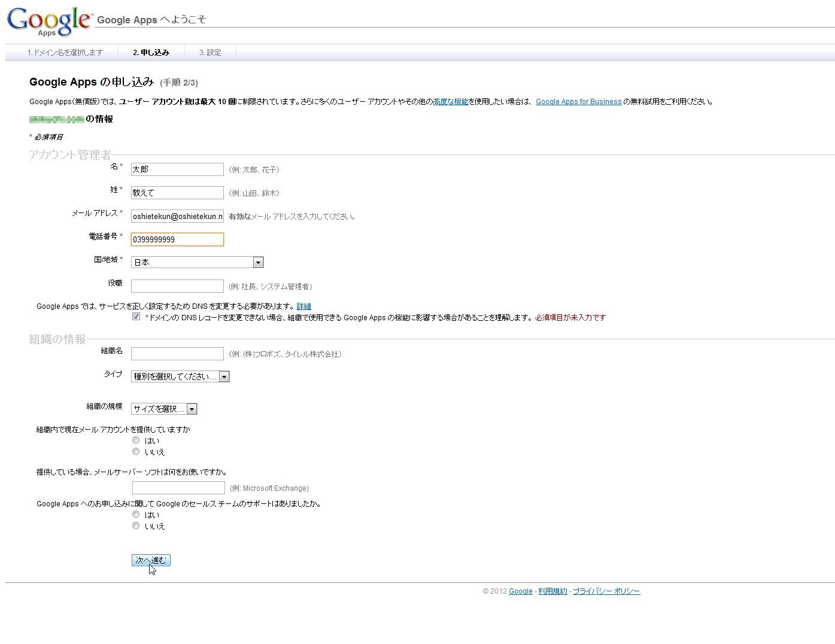The height and width of the screenshot is (644, 835).
Task: Open the 高度な機能 link
Action: [x=450, y=102]
